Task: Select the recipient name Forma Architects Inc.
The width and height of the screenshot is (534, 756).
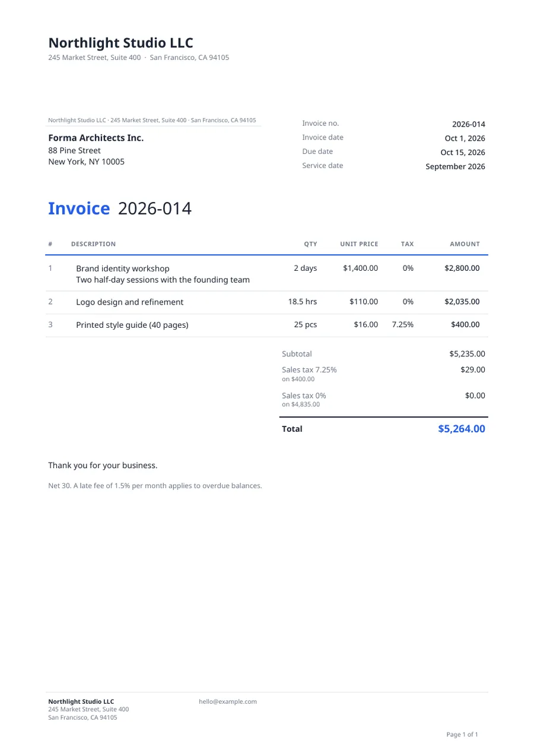Action: click(96, 138)
